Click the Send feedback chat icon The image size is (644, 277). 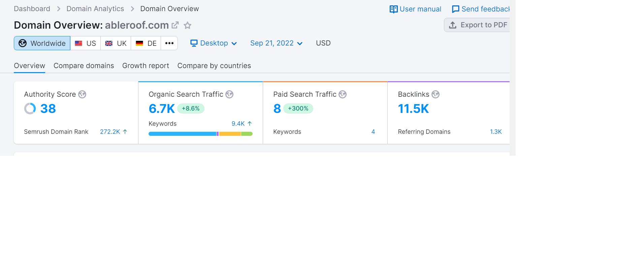point(455,9)
